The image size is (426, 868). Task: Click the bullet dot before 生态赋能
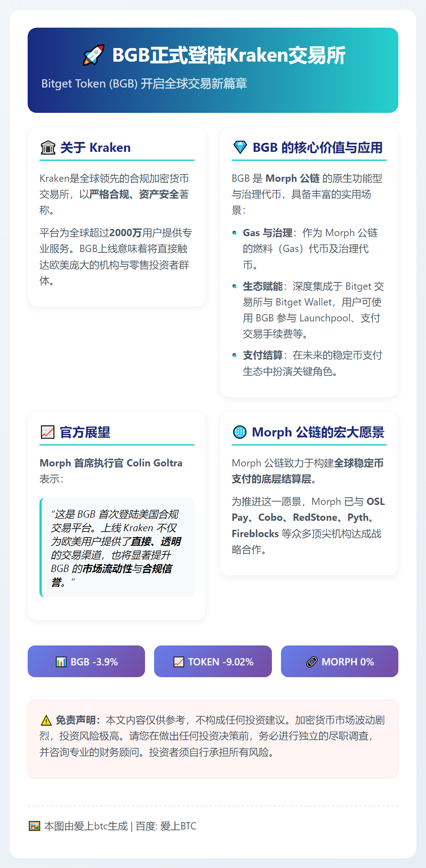pos(234,286)
